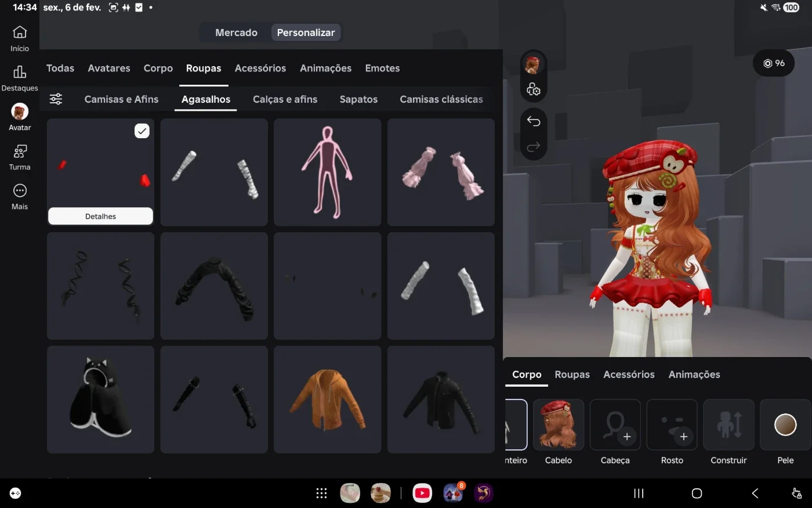Tap the Android recent apps button
Image resolution: width=812 pixels, height=508 pixels.
pos(639,493)
